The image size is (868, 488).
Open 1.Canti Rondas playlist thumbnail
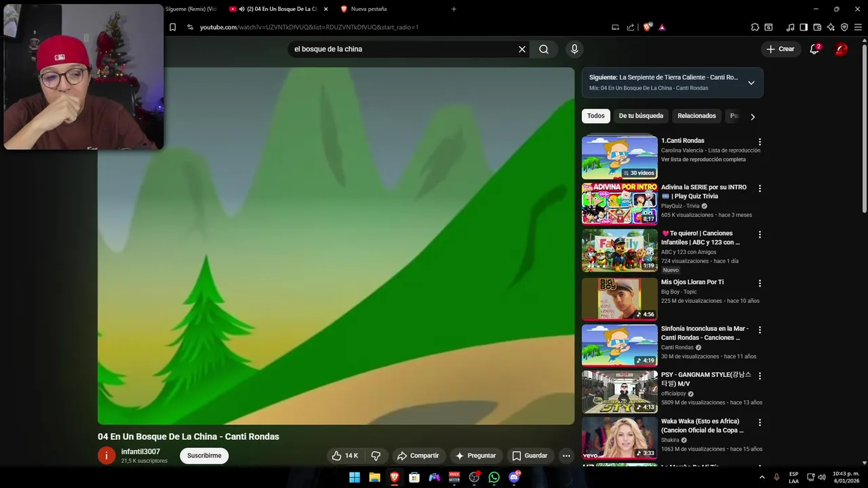click(x=619, y=157)
